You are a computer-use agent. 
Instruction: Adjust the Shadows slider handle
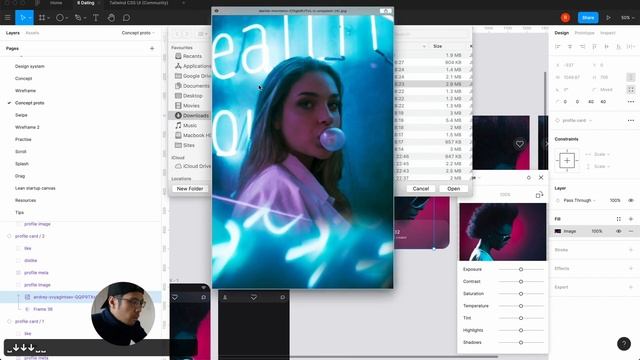coord(521,343)
